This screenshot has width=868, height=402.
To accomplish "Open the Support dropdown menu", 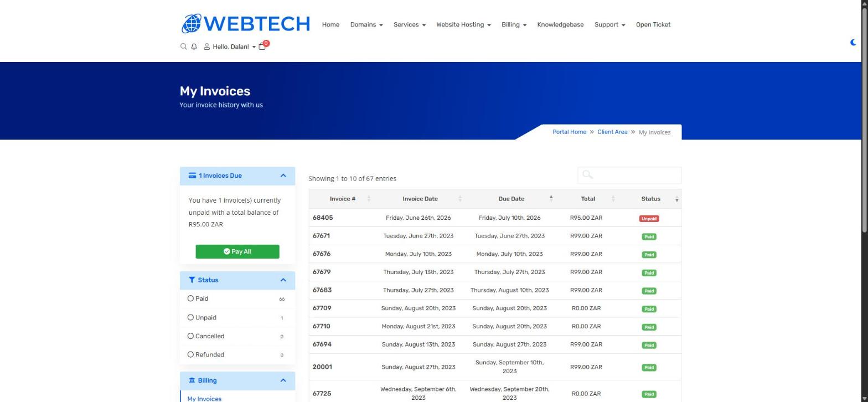I will tap(609, 24).
